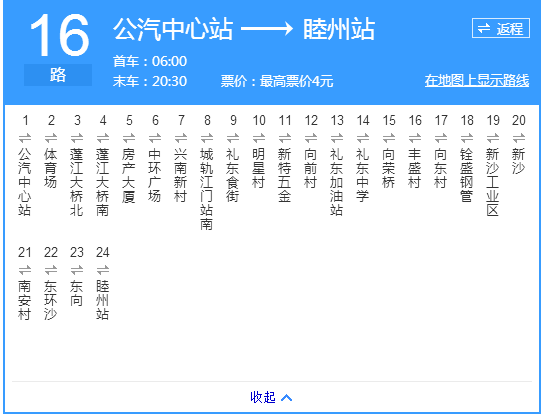546x416 pixels.
Task: Select stop 房产大厦
Action: point(129,175)
